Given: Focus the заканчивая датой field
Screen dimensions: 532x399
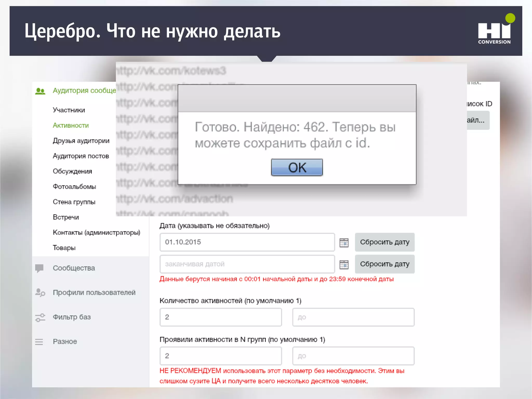Looking at the screenshot, I should click(x=247, y=264).
